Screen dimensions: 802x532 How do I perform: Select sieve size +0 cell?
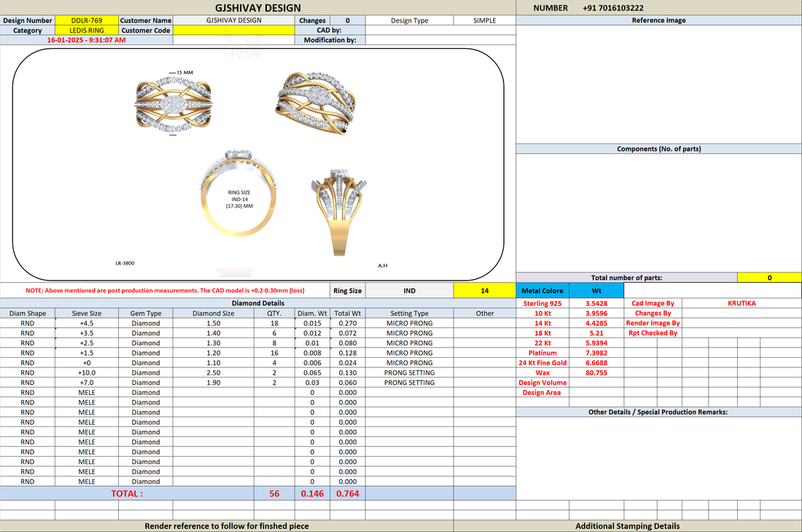click(x=87, y=363)
